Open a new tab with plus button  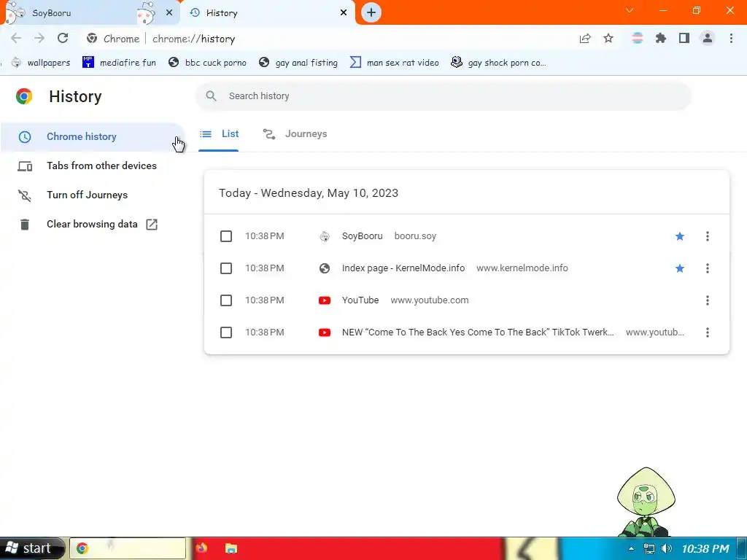coord(371,12)
